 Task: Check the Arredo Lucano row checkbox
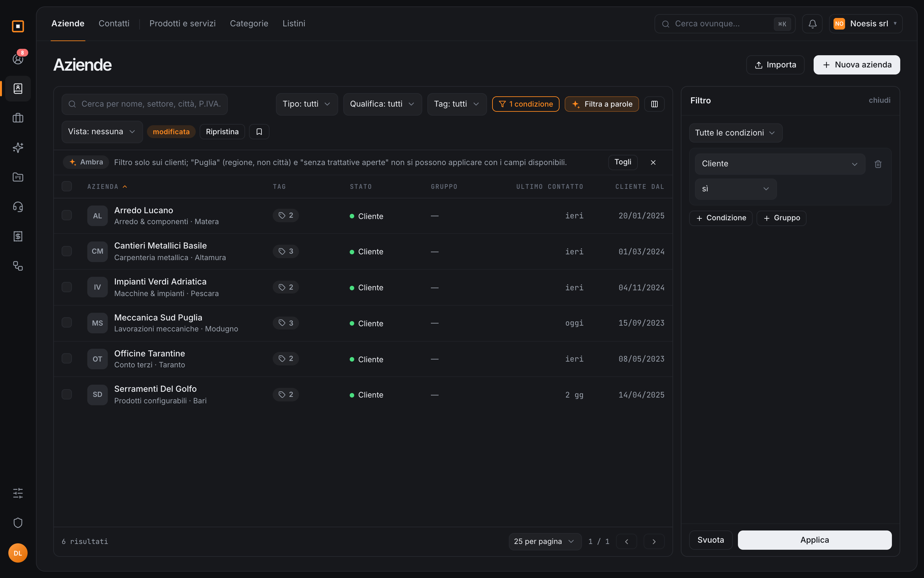(67, 215)
